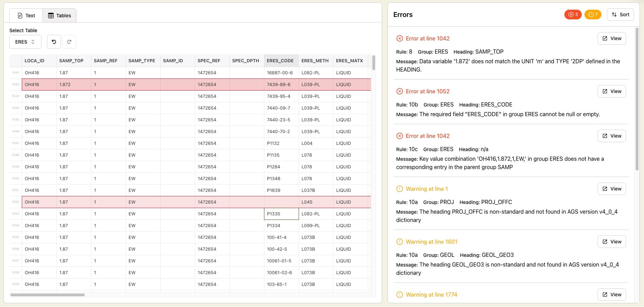The image size is (644, 307).
Task: Click the orange warning count badge
Action: tap(593, 15)
